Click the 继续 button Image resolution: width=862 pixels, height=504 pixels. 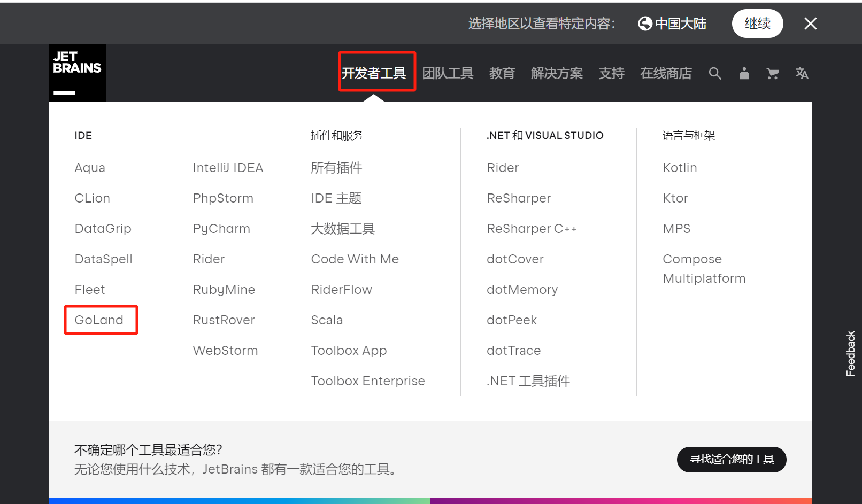coord(757,24)
